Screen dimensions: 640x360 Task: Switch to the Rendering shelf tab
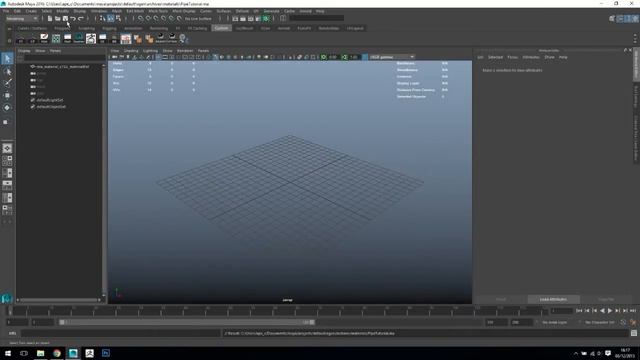[x=159, y=29]
